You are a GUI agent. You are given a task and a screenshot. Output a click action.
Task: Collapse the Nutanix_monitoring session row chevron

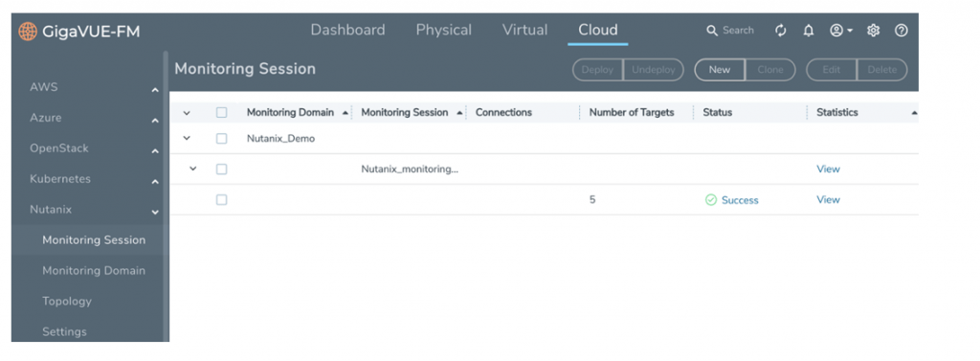pos(193,169)
